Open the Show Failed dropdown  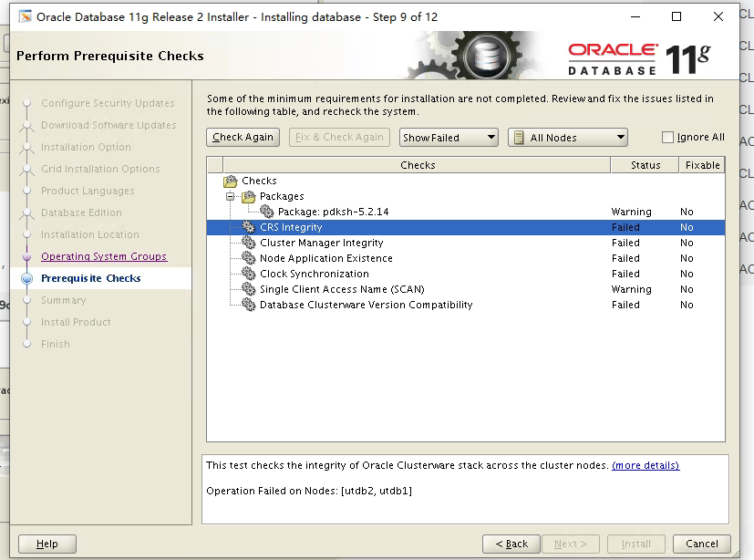tap(449, 138)
